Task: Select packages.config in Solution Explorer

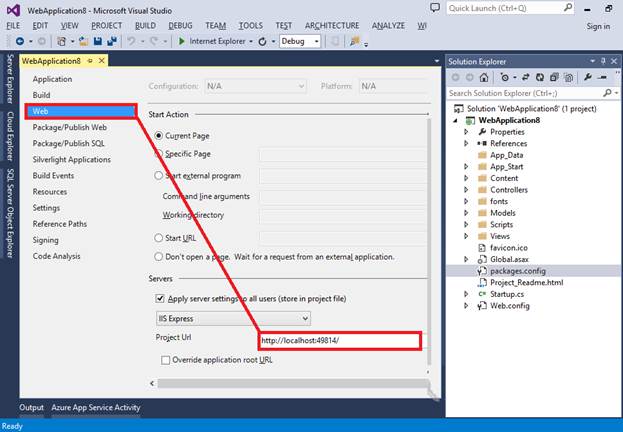Action: click(518, 271)
